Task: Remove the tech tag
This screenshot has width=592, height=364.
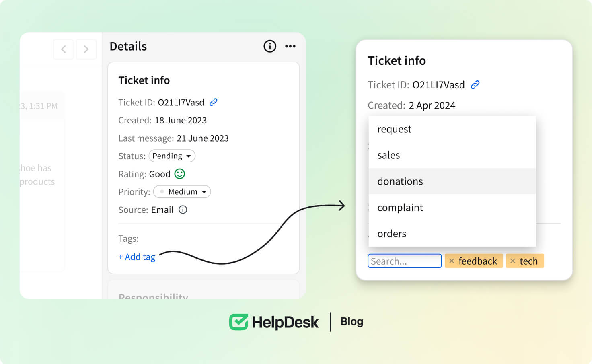Action: 513,261
